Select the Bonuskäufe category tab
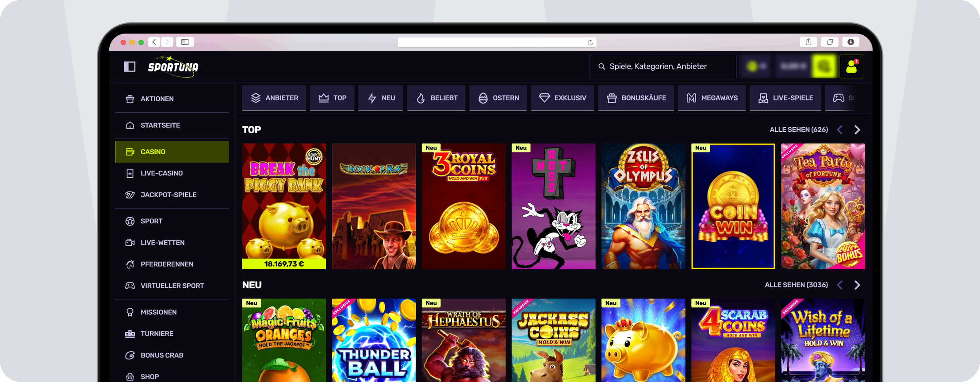The image size is (980, 382). click(636, 98)
